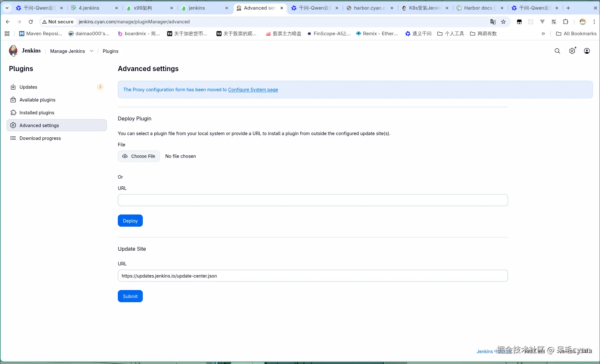Click the Download progress list icon
This screenshot has height=364, width=600.
pyautogui.click(x=13, y=138)
